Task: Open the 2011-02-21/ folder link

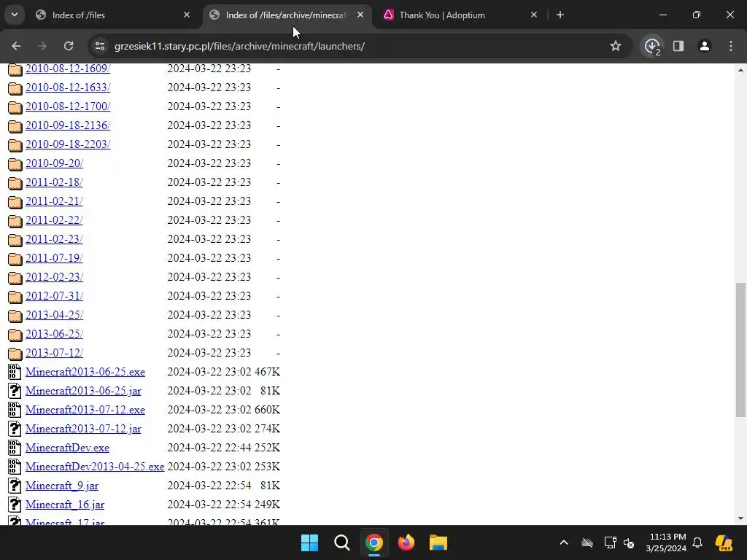Action: 54,201
